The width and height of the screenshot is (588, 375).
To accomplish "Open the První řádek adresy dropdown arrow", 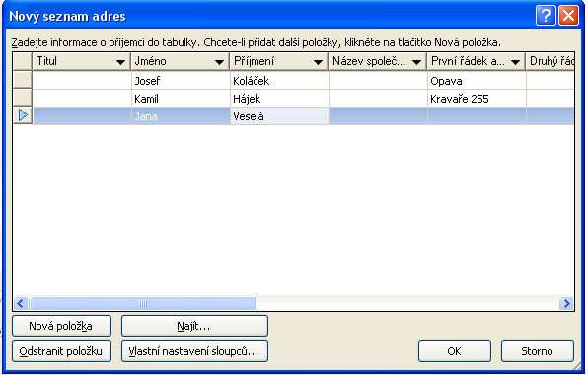I will tap(516, 62).
